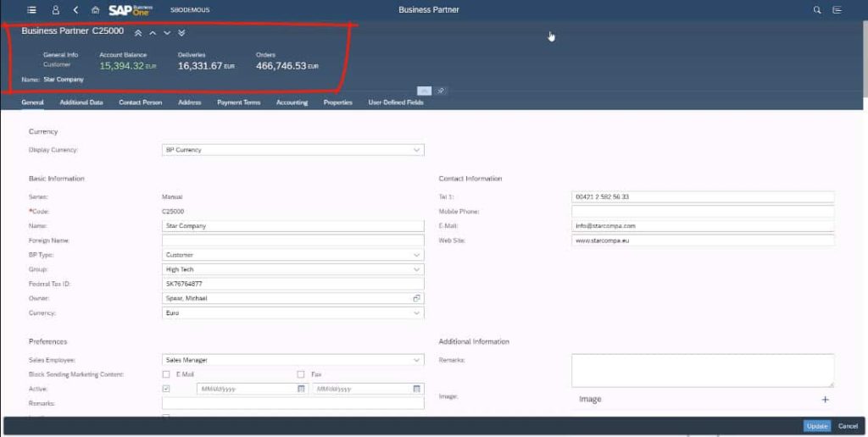The width and height of the screenshot is (868, 437).
Task: Click the Owner field Spear, Michael
Action: [x=292, y=298]
